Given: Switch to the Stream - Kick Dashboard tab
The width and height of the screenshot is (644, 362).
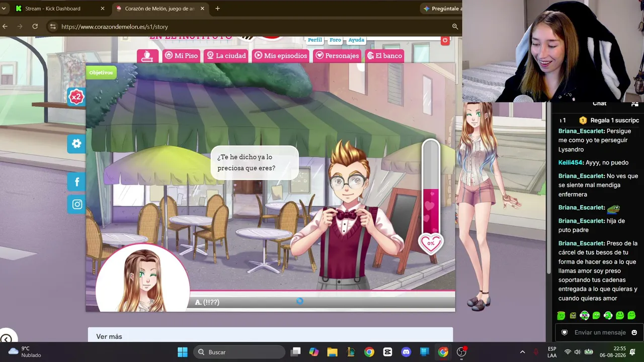Looking at the screenshot, I should coord(60,9).
